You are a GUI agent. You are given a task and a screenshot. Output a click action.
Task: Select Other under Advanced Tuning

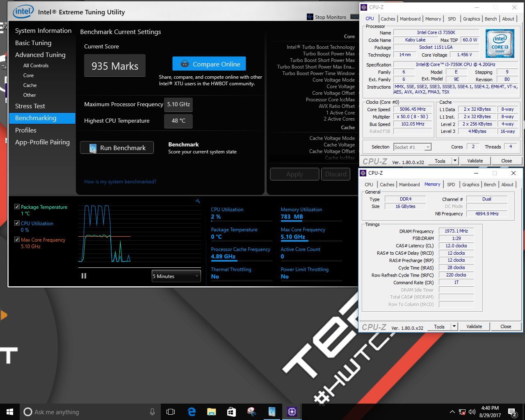tap(30, 95)
